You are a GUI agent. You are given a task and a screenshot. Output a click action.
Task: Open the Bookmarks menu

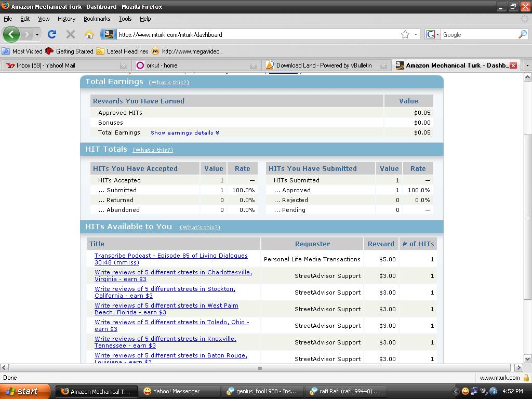click(97, 19)
